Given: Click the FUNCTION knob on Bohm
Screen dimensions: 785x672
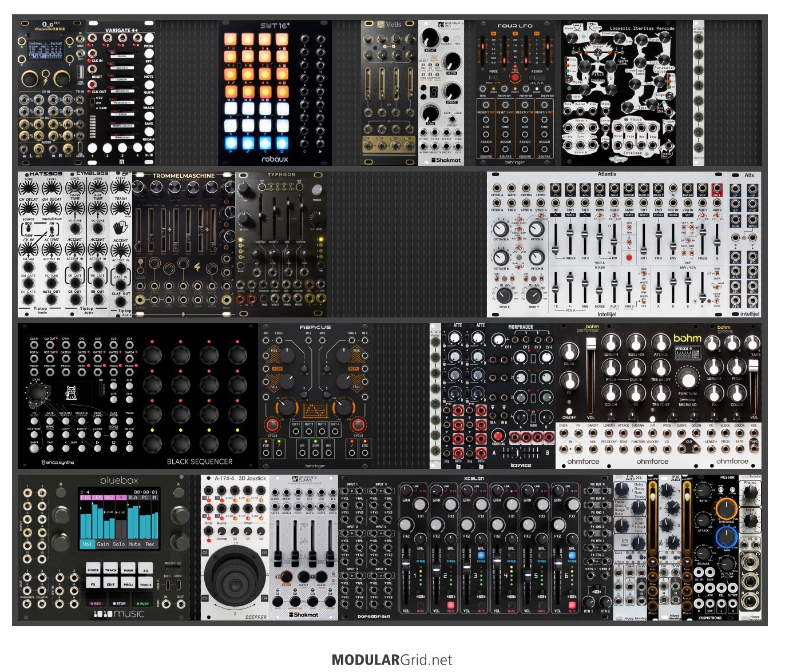Looking at the screenshot, I should tap(688, 380).
